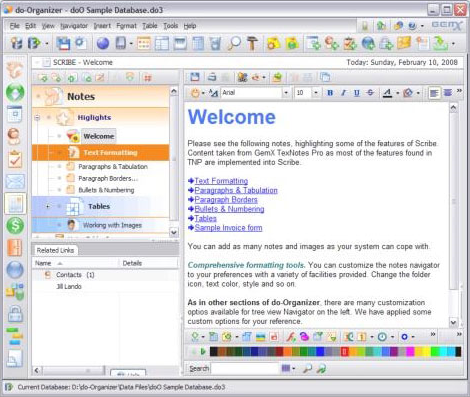Align text left
470x397 pixels.
click(434, 93)
